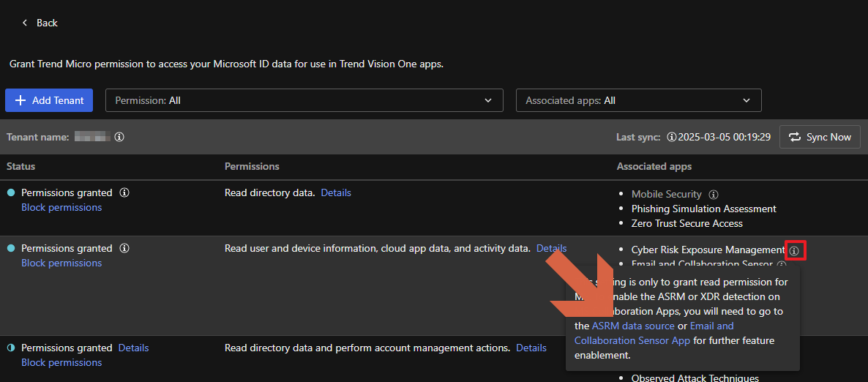Screen dimensions: 868x382
Task: Click the Back arrow icon
Action: [25, 23]
